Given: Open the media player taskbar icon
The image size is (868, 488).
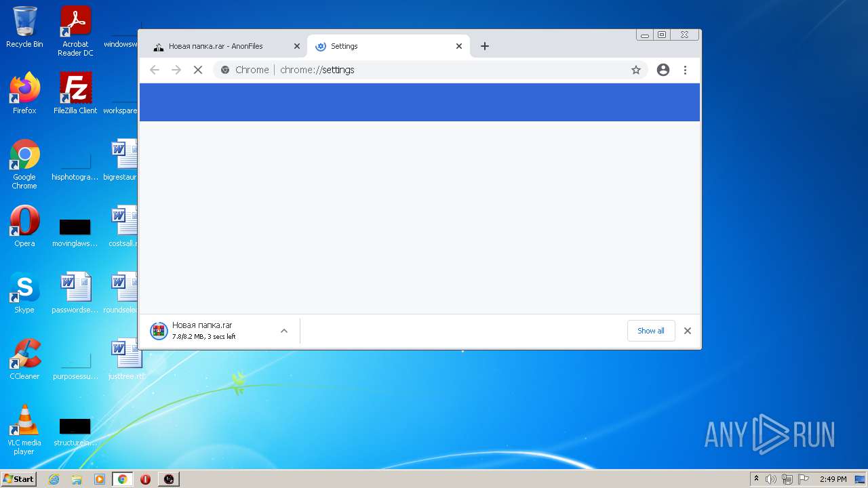Looking at the screenshot, I should pyautogui.click(x=100, y=479).
